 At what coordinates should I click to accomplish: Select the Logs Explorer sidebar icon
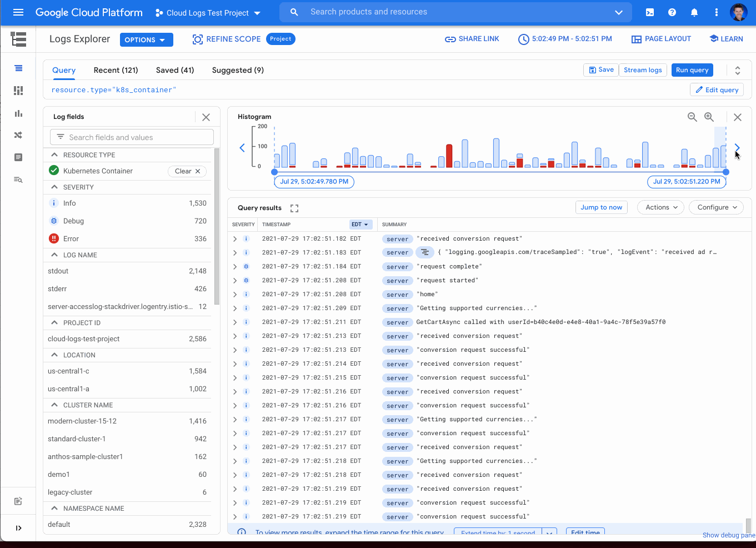[18, 68]
